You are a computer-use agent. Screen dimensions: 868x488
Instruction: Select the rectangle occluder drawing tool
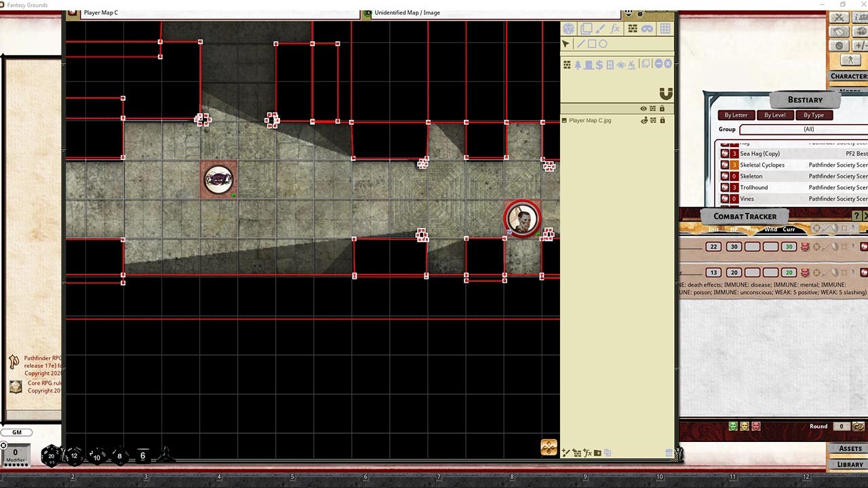click(592, 43)
